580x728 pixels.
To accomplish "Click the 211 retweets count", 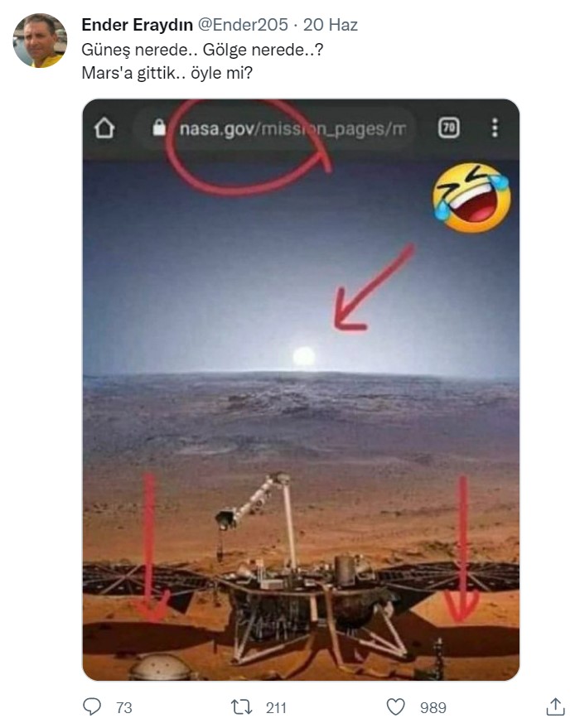I will coord(276,707).
